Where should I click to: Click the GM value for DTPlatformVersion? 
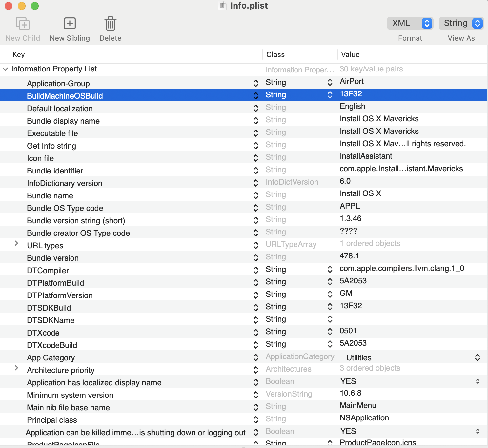(346, 293)
